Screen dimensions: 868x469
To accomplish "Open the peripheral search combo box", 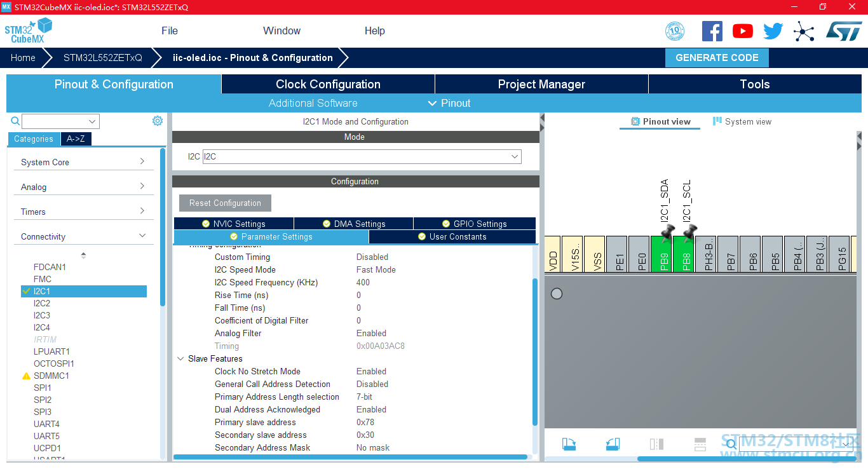I will tap(60, 121).
